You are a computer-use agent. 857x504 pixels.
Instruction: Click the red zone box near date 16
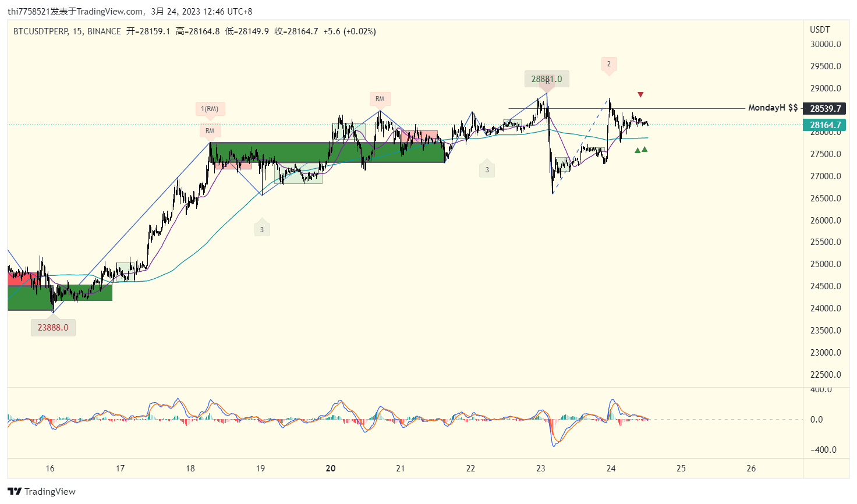tap(23, 279)
